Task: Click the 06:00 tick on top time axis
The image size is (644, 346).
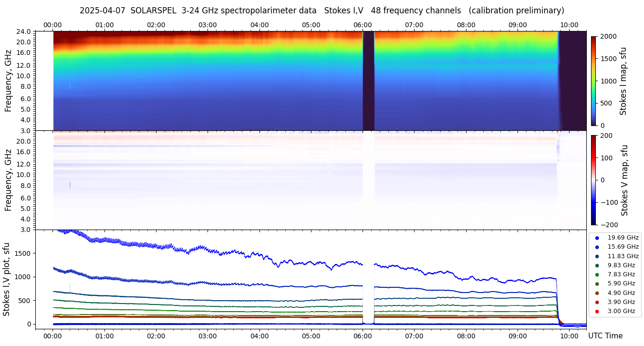Action: coord(363,25)
